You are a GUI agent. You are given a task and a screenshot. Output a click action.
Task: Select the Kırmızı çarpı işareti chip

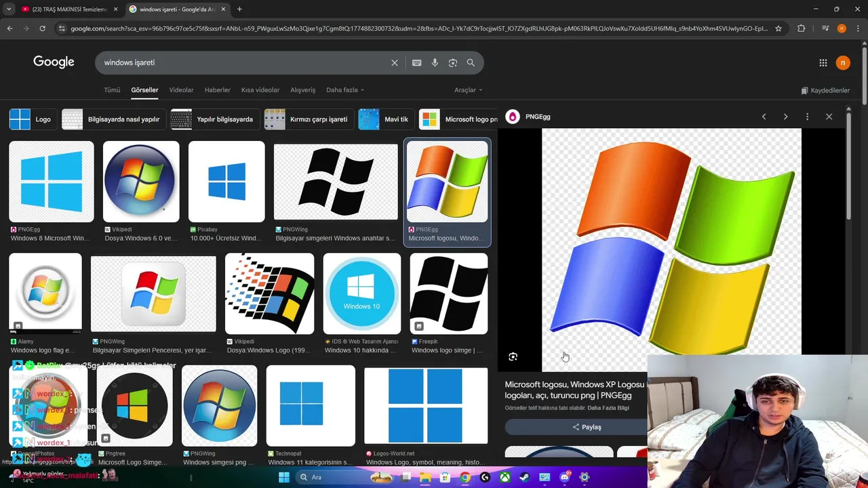pos(308,119)
